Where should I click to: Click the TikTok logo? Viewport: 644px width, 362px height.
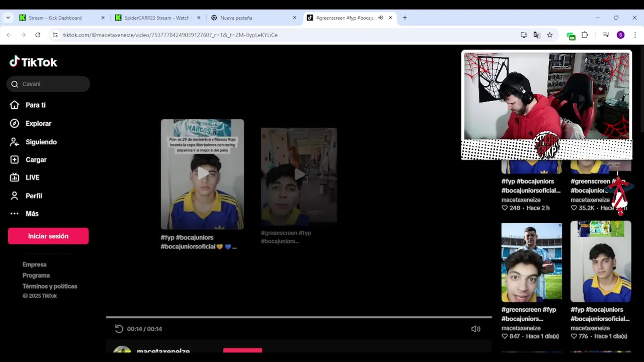click(33, 62)
